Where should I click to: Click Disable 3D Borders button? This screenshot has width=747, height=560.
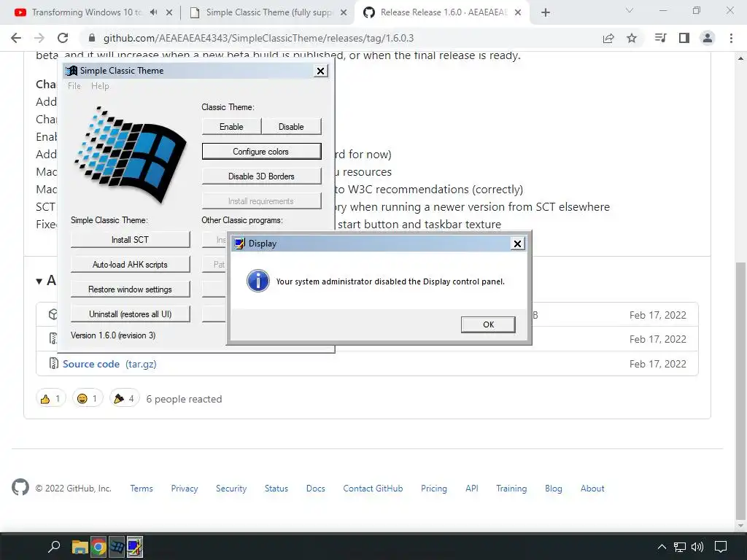point(261,176)
